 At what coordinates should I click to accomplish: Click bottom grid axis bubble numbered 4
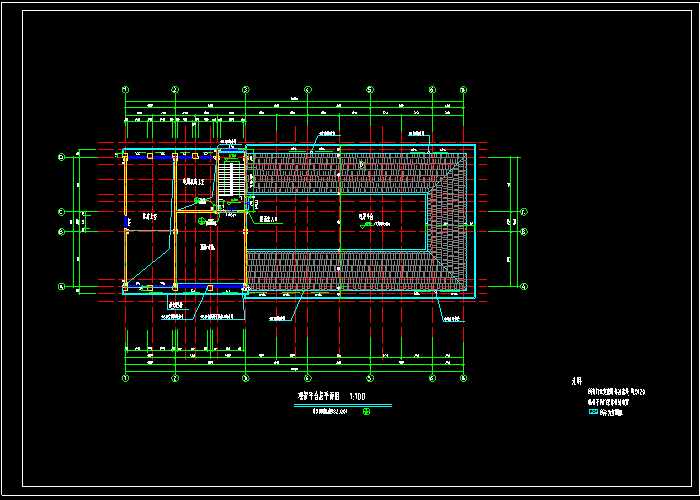pos(308,378)
